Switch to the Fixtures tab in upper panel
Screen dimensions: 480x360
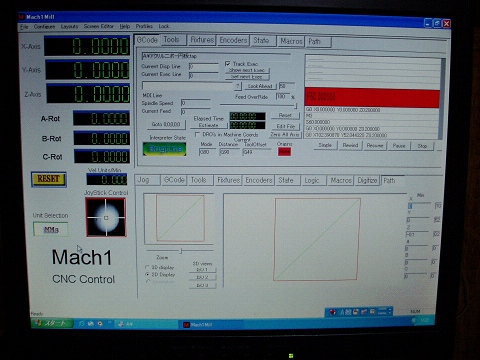point(202,40)
